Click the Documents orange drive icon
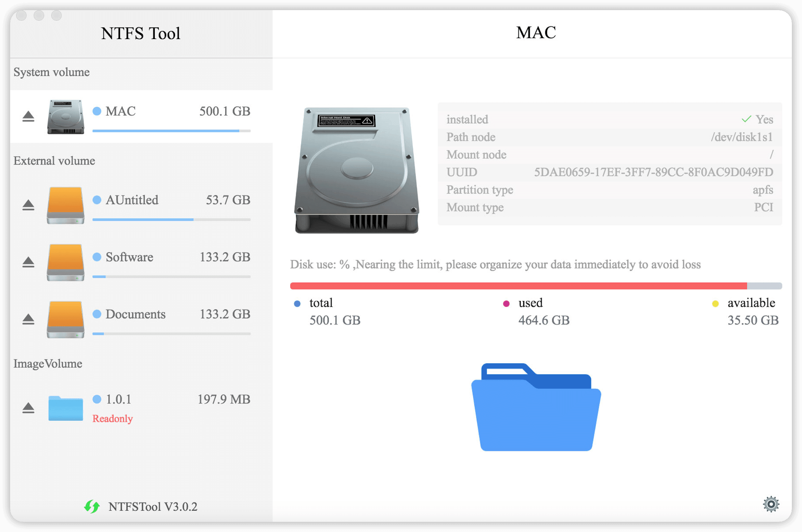 point(65,319)
